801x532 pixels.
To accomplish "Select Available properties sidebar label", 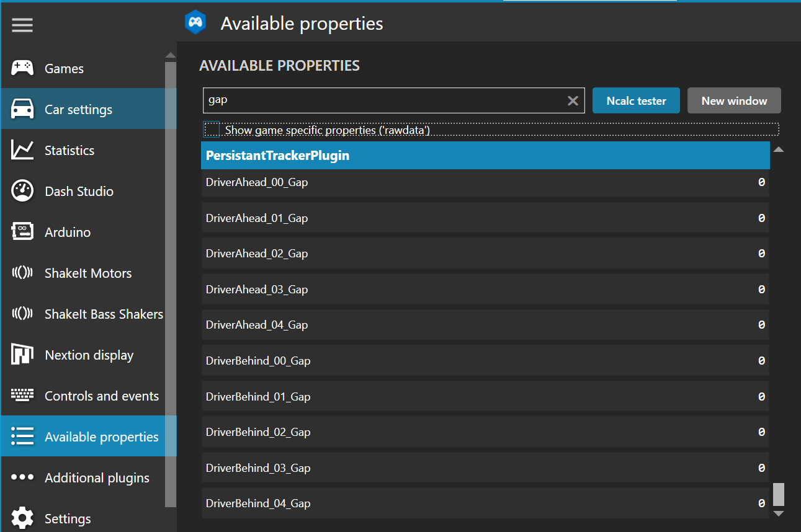I will click(x=102, y=437).
